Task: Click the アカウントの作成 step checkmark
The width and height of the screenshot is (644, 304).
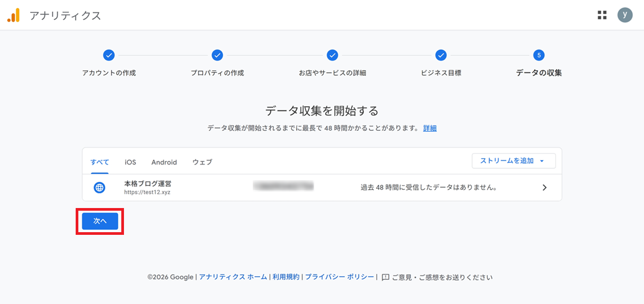Action: pos(109,55)
